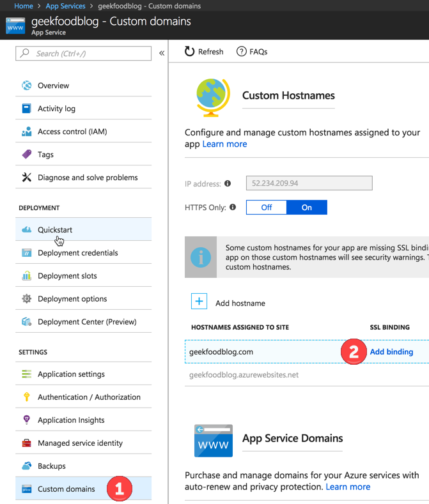Click the HOSTNAMES ASSIGNED TO SITE header
429x504 pixels.
pos(240,327)
